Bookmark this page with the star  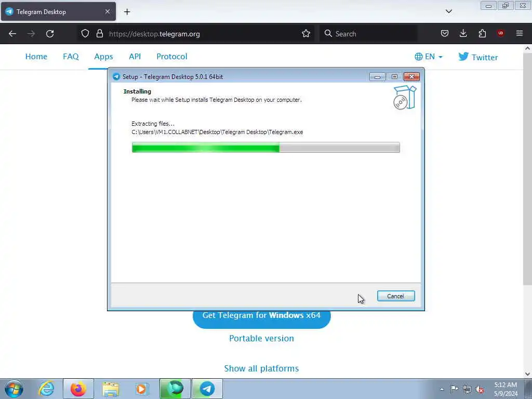point(305,34)
